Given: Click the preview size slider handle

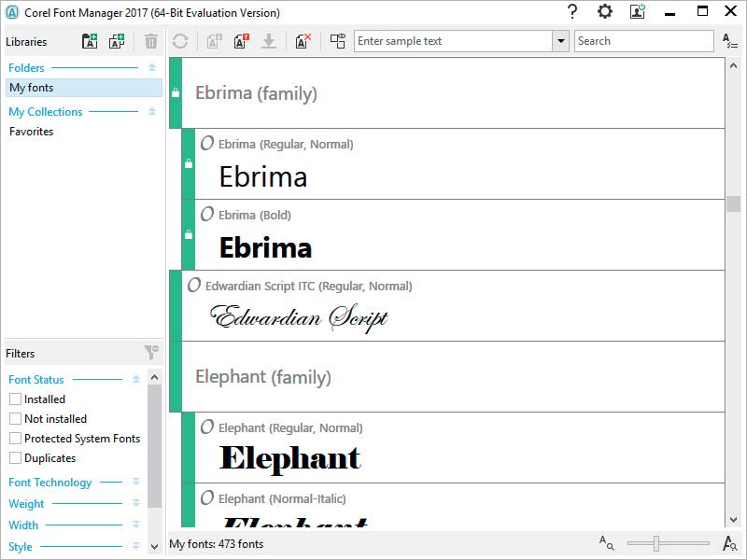Looking at the screenshot, I should [x=656, y=543].
